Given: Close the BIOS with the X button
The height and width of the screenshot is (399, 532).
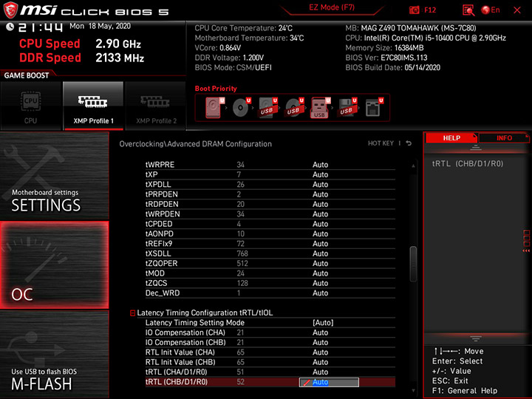Looking at the screenshot, I should click(517, 10).
